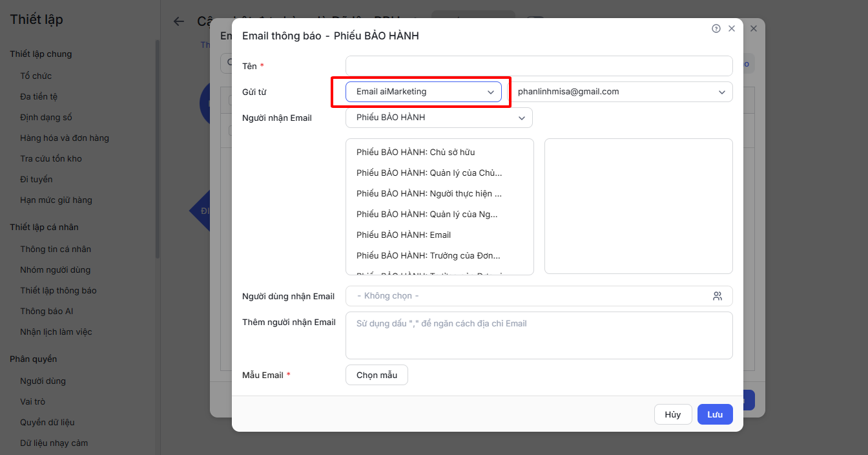Image resolution: width=868 pixels, height=455 pixels.
Task: Click the Hủy button
Action: pos(673,414)
